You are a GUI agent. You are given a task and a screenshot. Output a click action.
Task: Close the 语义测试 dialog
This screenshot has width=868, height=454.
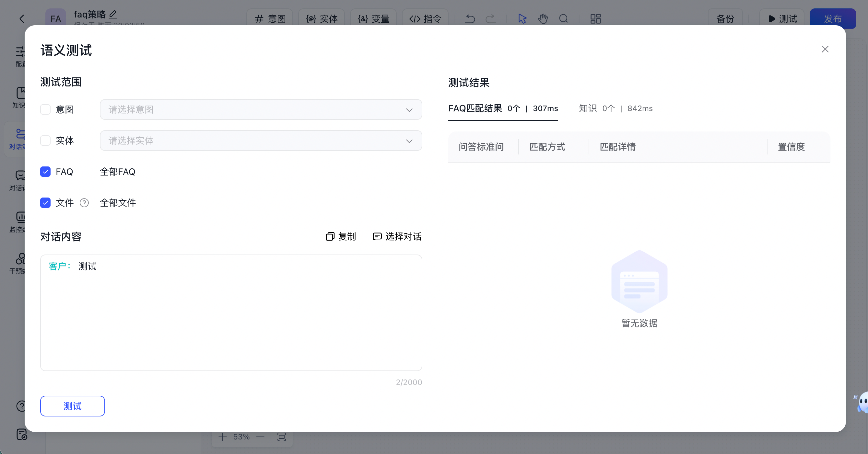825,49
